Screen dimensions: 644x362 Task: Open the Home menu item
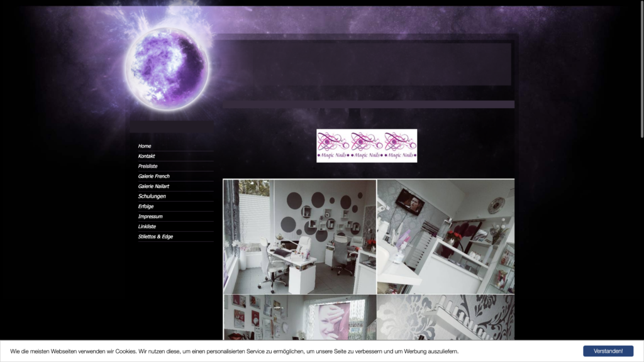(145, 146)
